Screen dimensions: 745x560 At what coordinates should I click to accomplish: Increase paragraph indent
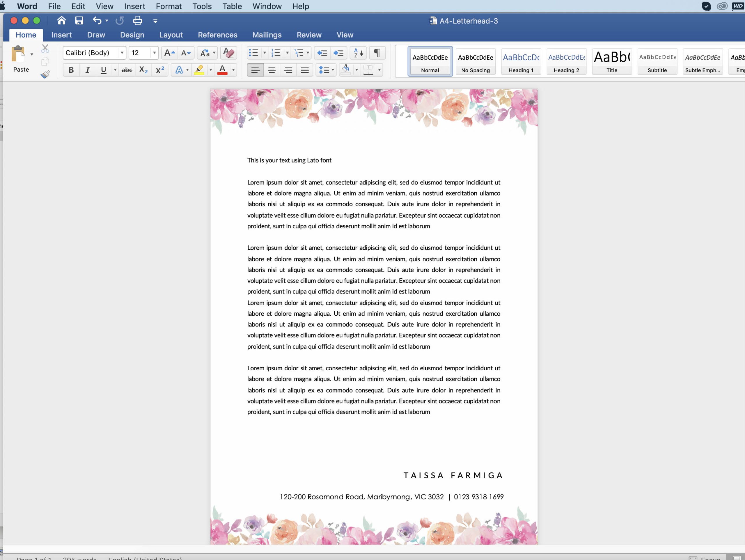[338, 53]
